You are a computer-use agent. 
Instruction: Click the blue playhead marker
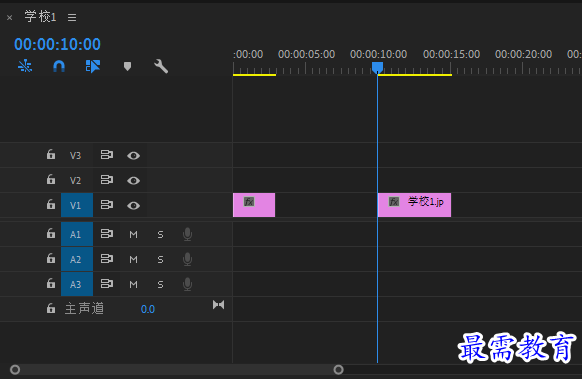pyautogui.click(x=377, y=68)
